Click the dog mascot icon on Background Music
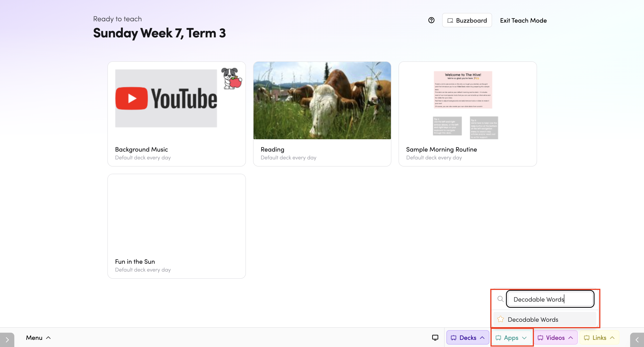Screen dimensions: 644x347 [x=231, y=78]
